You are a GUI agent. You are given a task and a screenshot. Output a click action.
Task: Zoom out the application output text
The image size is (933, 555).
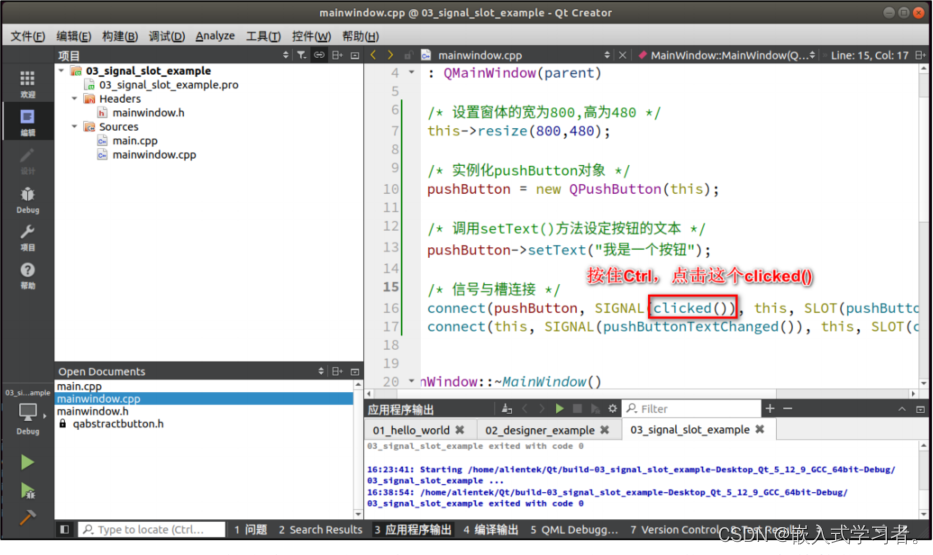point(788,409)
